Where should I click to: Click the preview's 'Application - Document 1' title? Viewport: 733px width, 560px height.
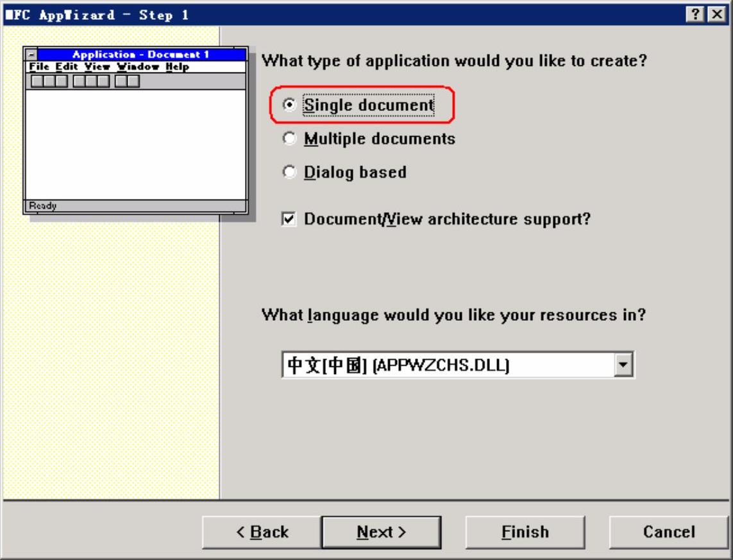(140, 55)
